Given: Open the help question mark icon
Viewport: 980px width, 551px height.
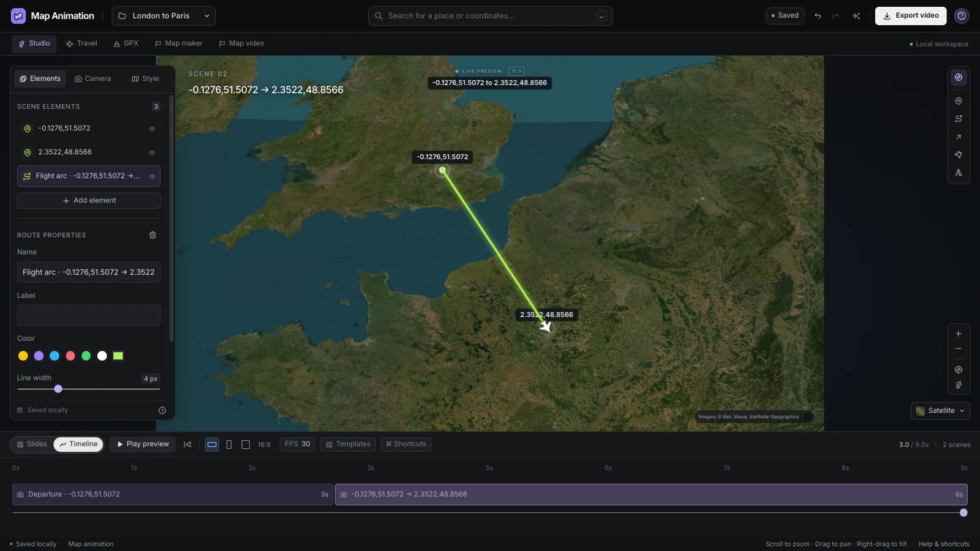Looking at the screenshot, I should click(962, 16).
